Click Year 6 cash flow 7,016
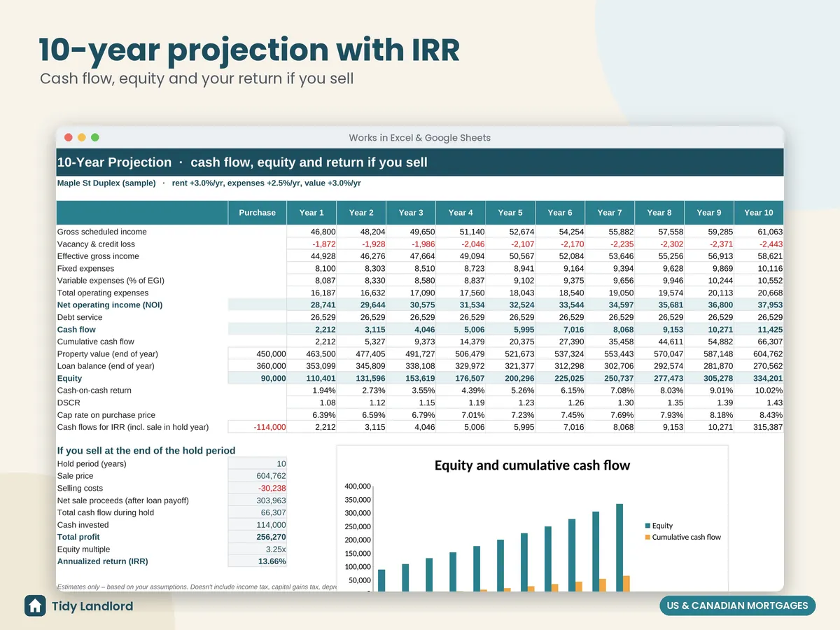This screenshot has height=630, width=840. coord(560,330)
